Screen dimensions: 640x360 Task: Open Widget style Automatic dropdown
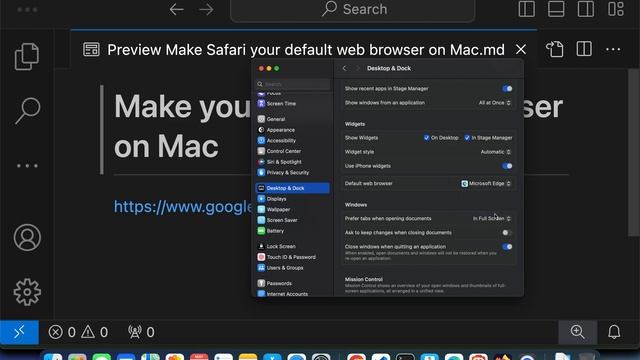(x=496, y=152)
